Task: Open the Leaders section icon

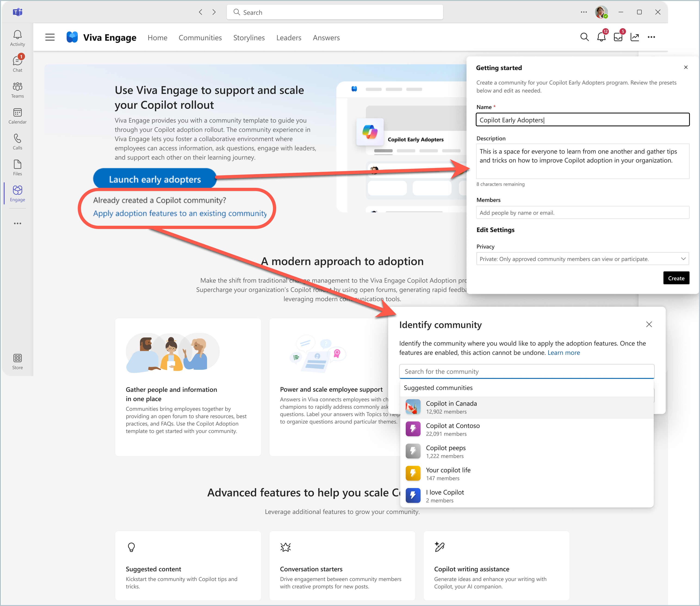Action: (x=288, y=37)
